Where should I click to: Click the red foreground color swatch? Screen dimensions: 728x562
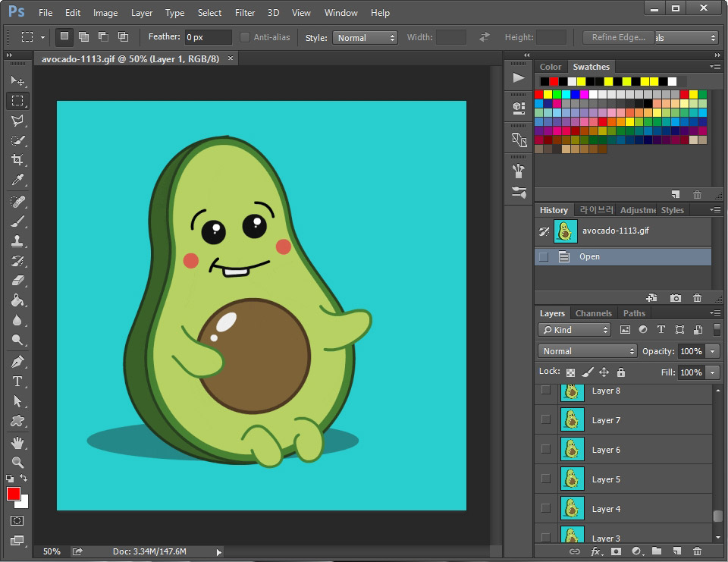(x=14, y=493)
